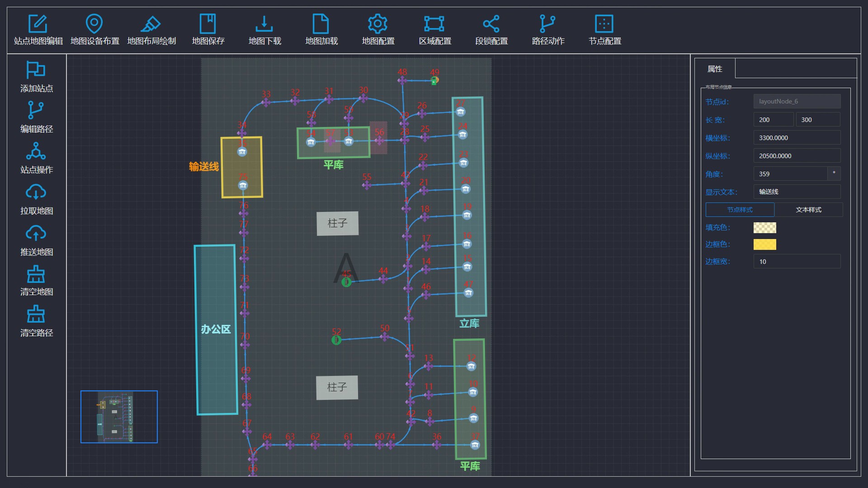Click the 清空地图 broom icon
The width and height of the screenshot is (868, 488).
click(x=36, y=274)
